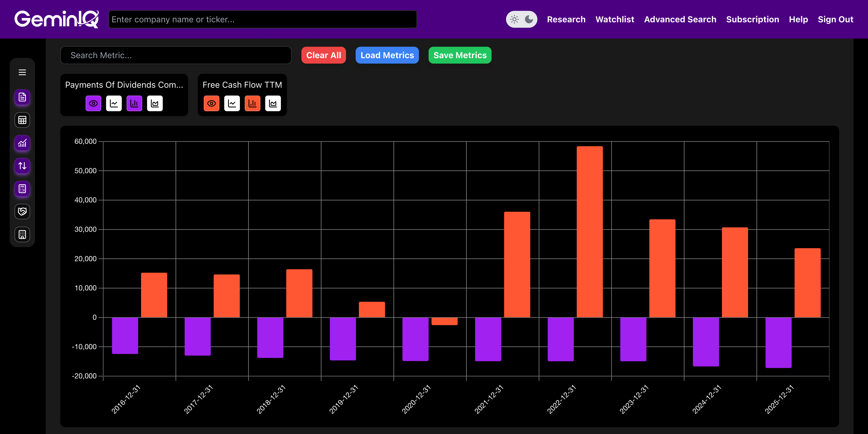The height and width of the screenshot is (434, 868).
Task: Open the building company sidebar icon
Action: (x=22, y=234)
